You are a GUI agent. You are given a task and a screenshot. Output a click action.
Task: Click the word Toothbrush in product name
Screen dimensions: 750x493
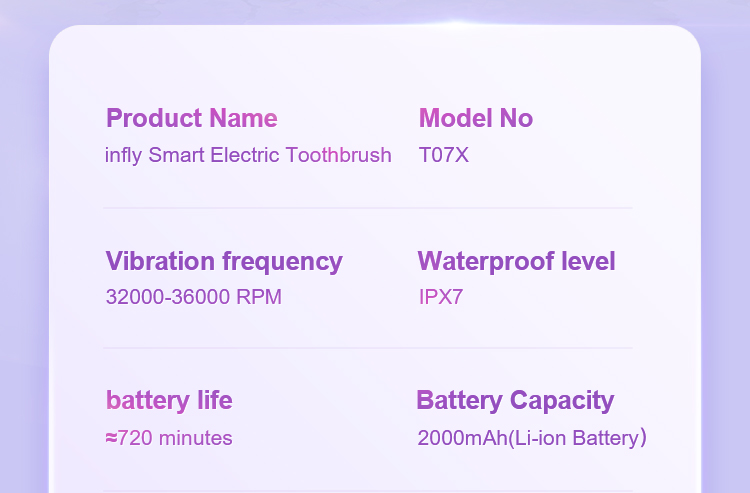click(x=339, y=155)
